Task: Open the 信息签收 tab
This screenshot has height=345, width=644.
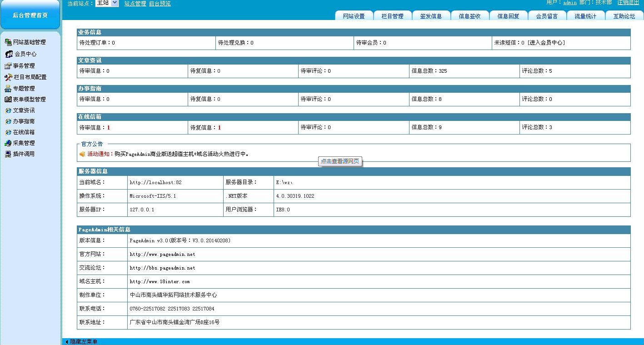Action: [470, 16]
